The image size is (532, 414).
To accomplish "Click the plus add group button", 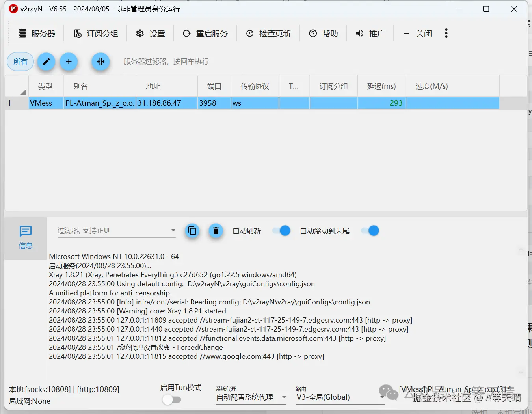I will tap(69, 62).
